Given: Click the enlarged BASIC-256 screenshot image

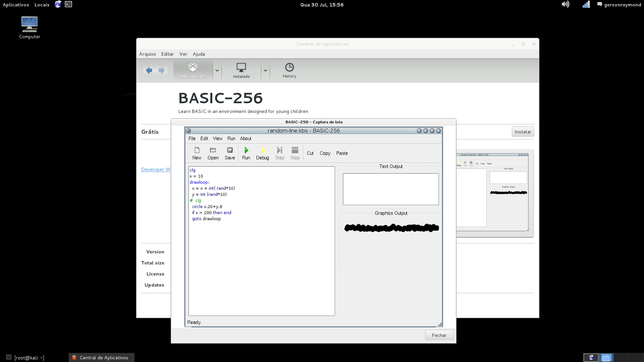Looking at the screenshot, I should [x=314, y=227].
